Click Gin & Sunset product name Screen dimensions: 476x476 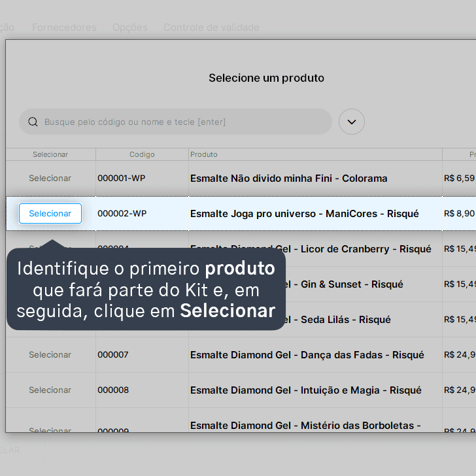pyautogui.click(x=344, y=284)
